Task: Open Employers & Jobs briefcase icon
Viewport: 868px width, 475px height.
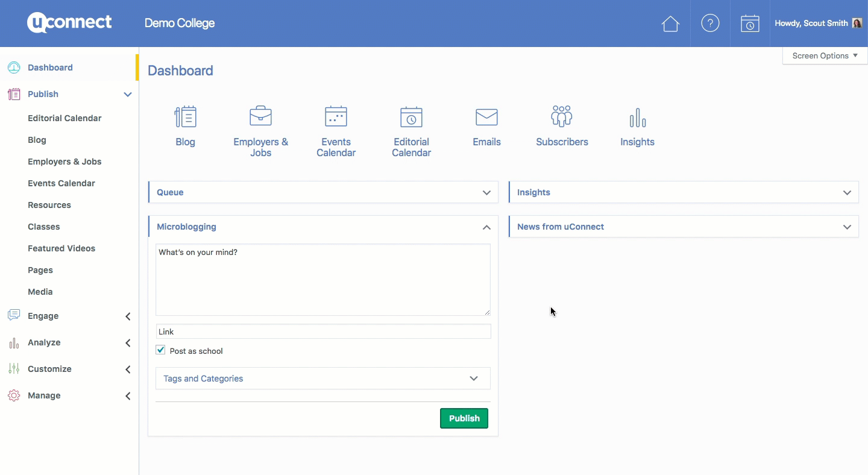Action: 260,116
